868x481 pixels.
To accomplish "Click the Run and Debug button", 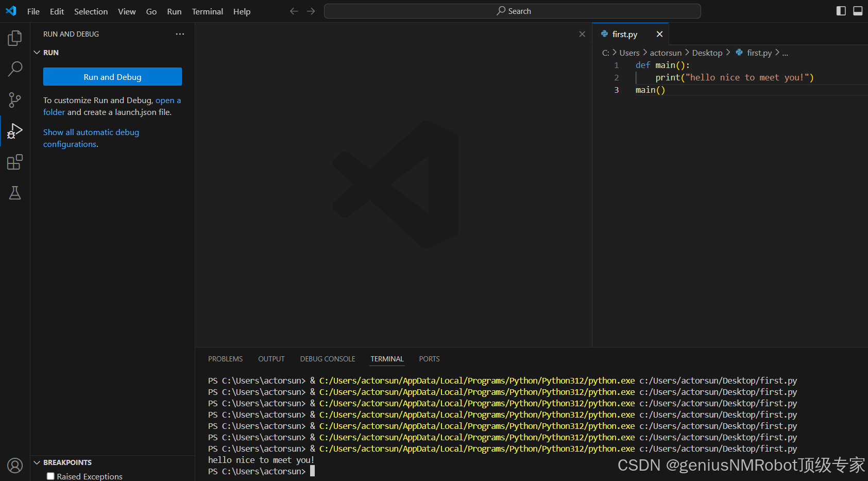I will point(112,77).
